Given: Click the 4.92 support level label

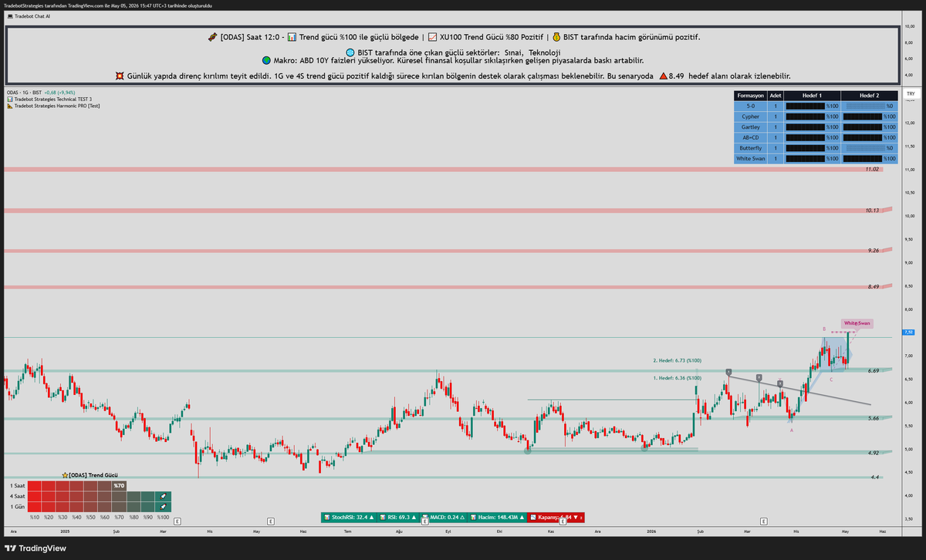Looking at the screenshot, I should [874, 453].
